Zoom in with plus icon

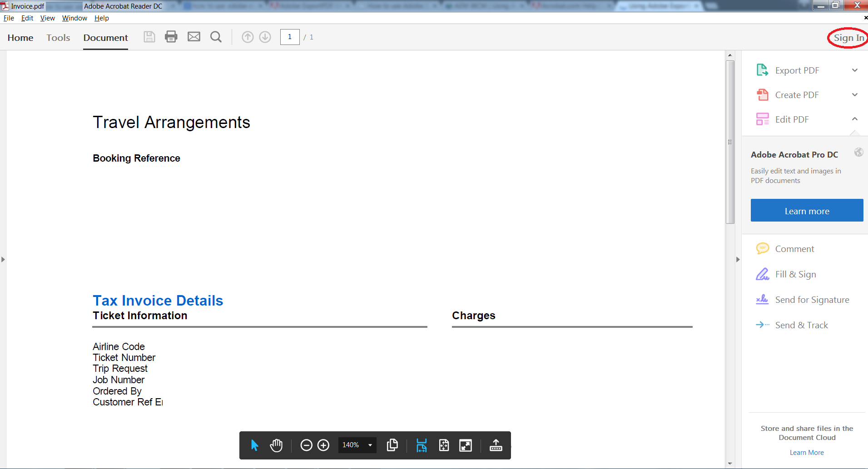point(323,445)
